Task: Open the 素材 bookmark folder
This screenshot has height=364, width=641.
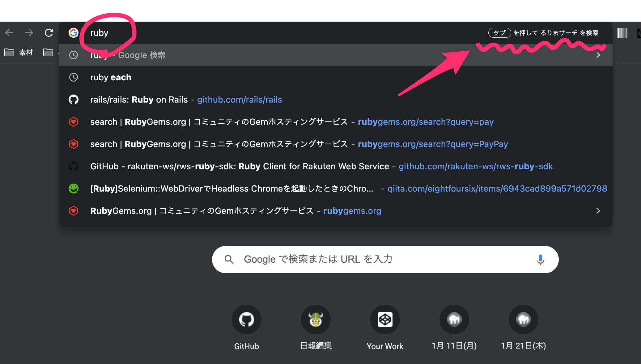Action: (19, 53)
